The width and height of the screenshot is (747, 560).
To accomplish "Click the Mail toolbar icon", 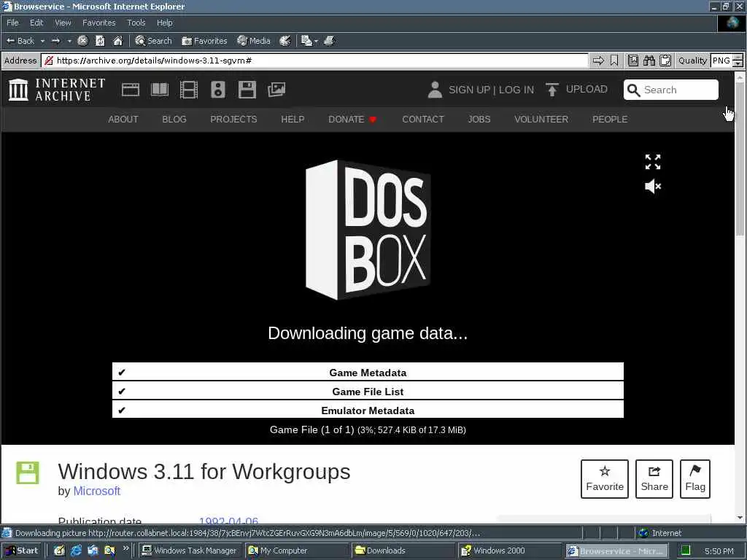I will click(306, 41).
